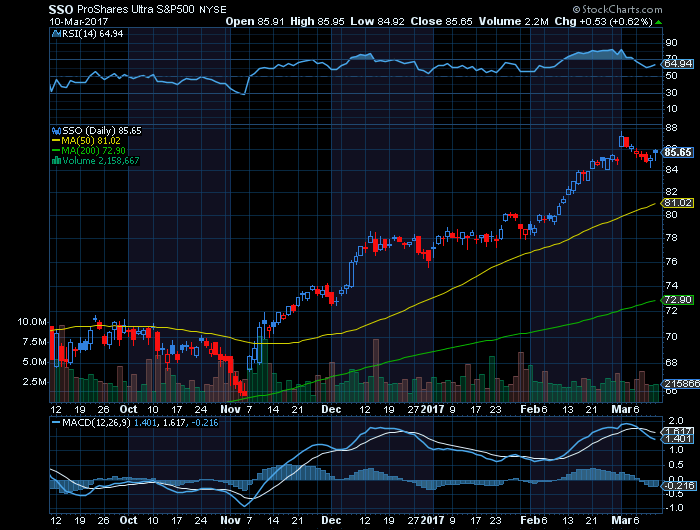This screenshot has height=530, width=700.
Task: Click the 64.94 RSI value tag
Action: (x=677, y=64)
